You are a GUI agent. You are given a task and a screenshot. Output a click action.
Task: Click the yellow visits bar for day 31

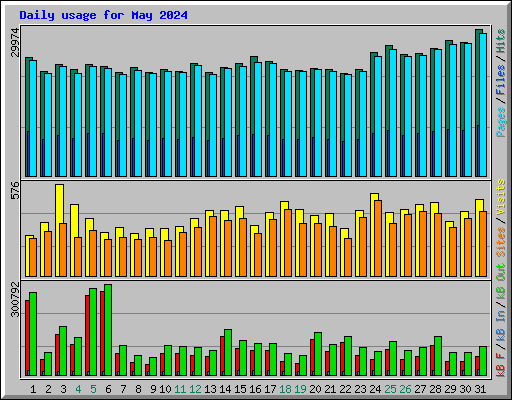click(x=479, y=238)
